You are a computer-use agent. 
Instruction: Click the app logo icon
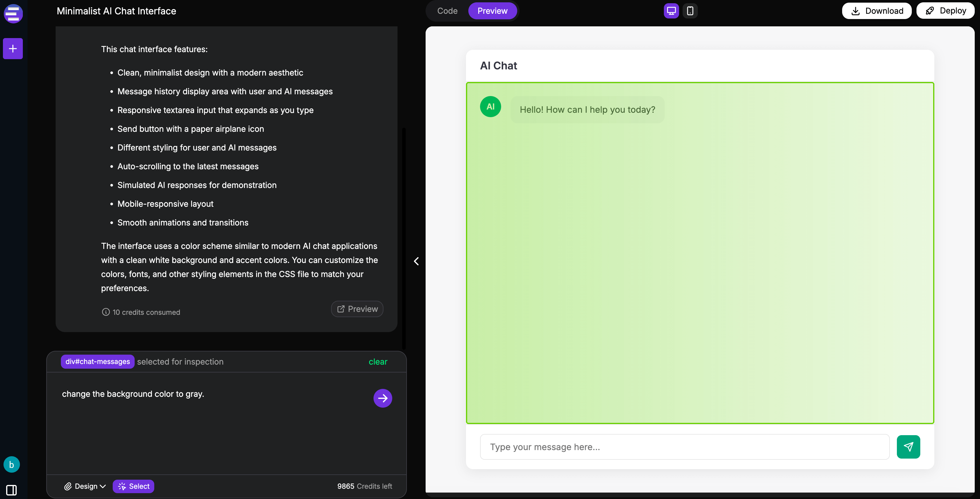[13, 14]
